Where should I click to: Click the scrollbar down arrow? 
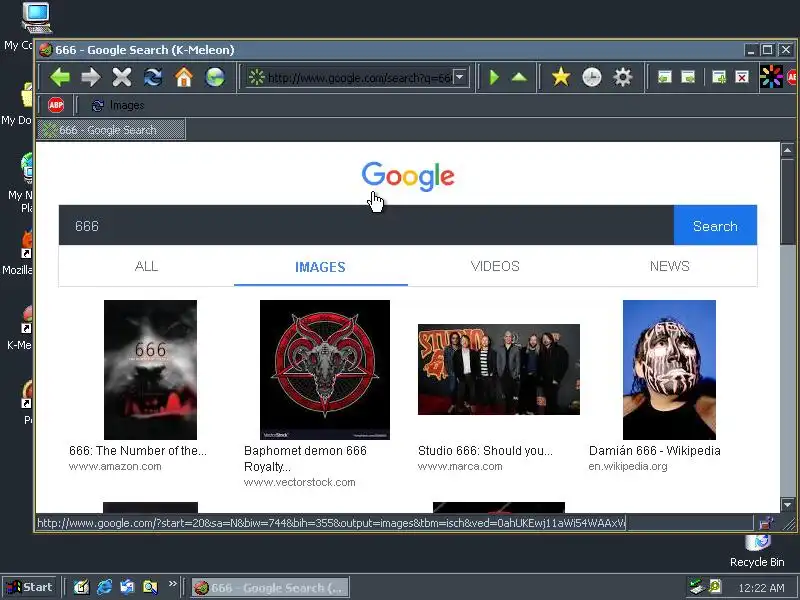(787, 505)
